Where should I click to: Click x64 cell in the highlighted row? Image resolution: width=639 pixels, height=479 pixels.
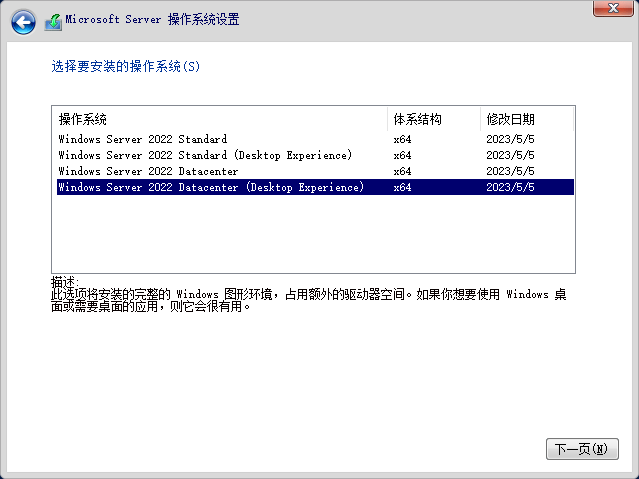tap(402, 187)
